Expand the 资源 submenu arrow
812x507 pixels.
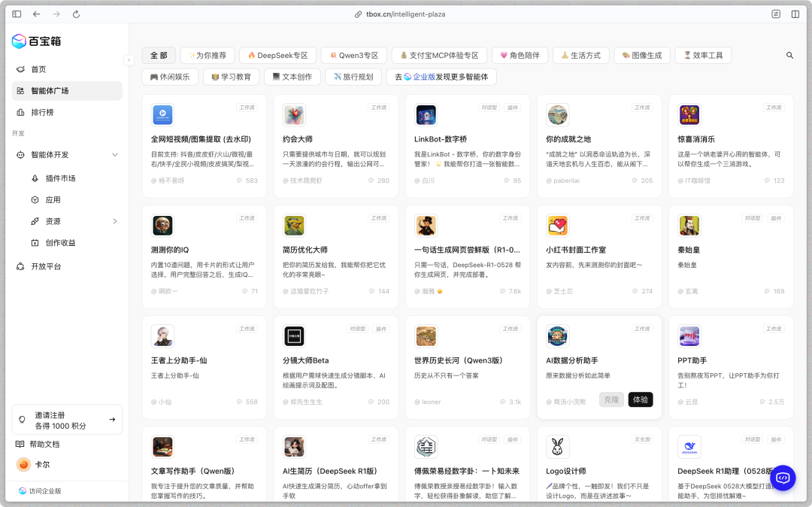tap(115, 222)
